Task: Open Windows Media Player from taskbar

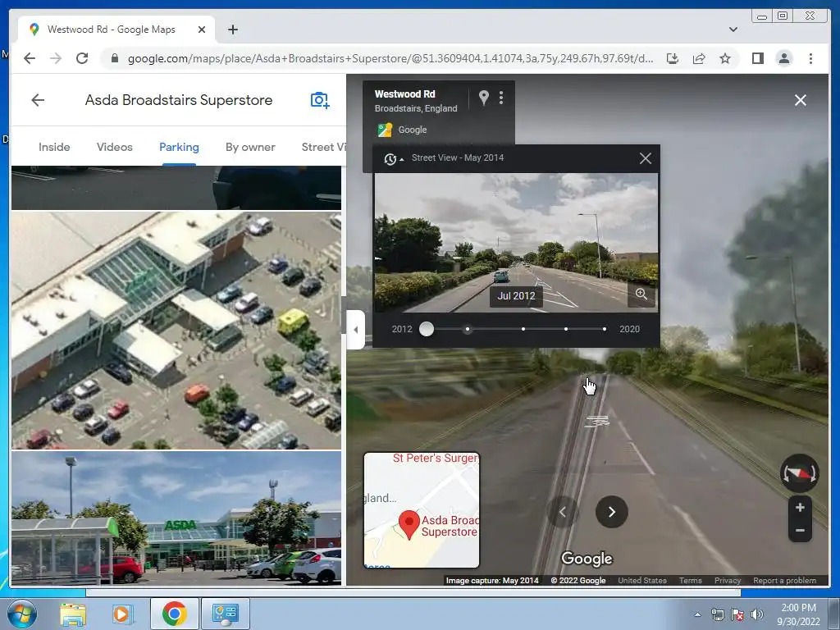Action: [121, 614]
